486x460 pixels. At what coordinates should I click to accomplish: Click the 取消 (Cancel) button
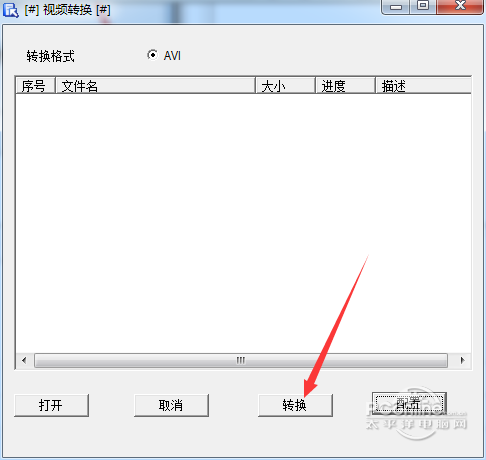point(171,405)
